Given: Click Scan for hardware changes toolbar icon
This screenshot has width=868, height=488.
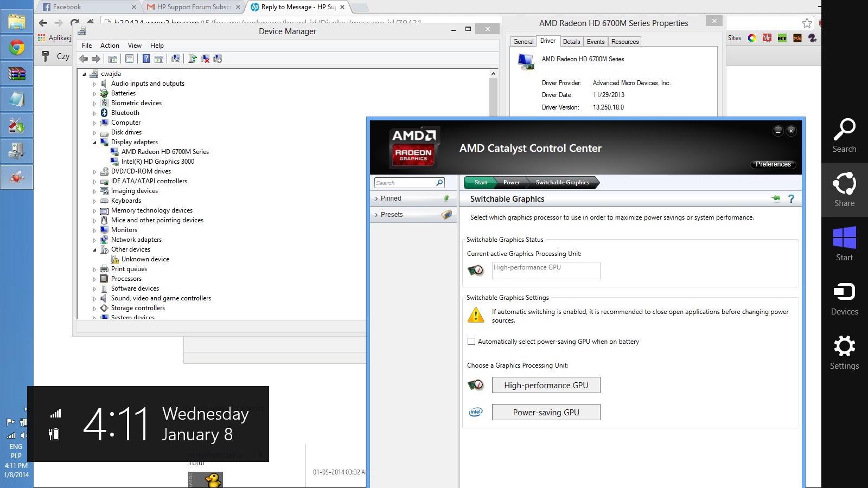Looking at the screenshot, I should (x=176, y=59).
